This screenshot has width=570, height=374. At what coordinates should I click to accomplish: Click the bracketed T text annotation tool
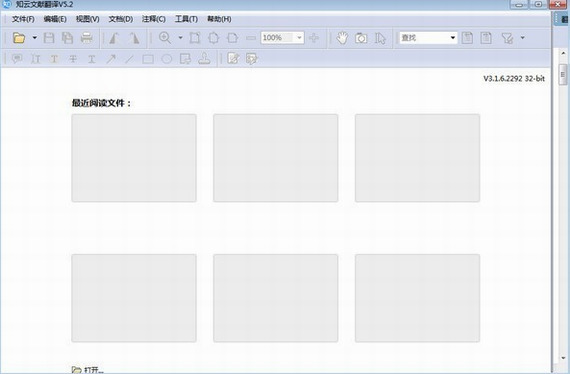tap(36, 59)
